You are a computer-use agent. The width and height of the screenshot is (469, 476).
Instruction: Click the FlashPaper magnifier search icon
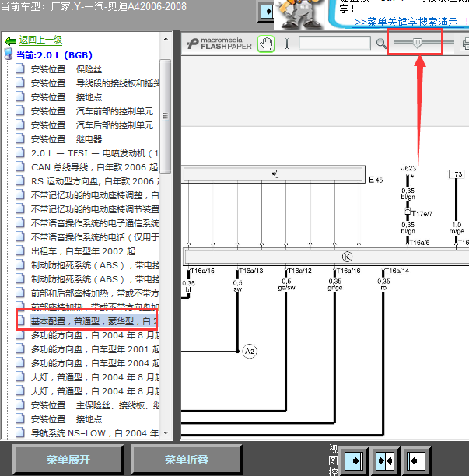380,44
